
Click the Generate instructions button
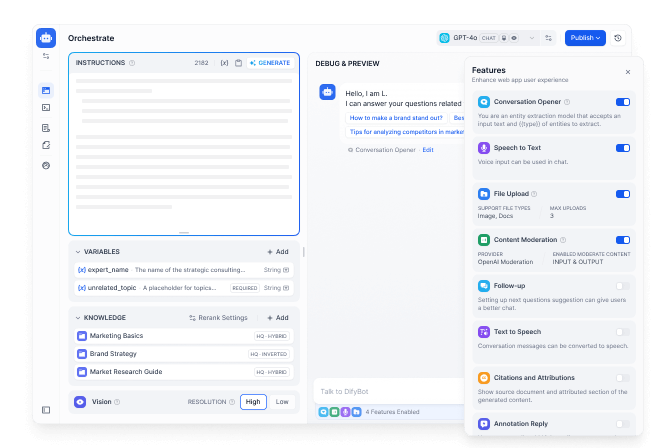point(270,63)
